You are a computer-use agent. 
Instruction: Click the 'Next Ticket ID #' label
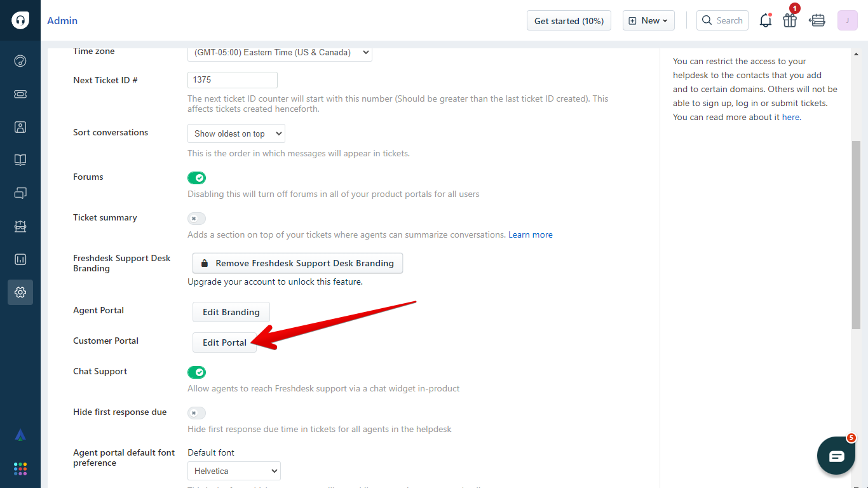[x=105, y=80]
